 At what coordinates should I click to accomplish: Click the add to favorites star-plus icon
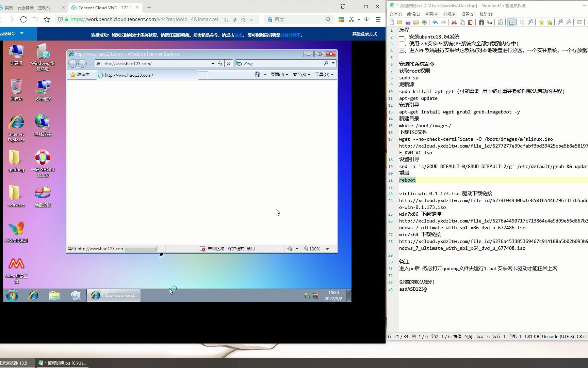coord(550,22)
